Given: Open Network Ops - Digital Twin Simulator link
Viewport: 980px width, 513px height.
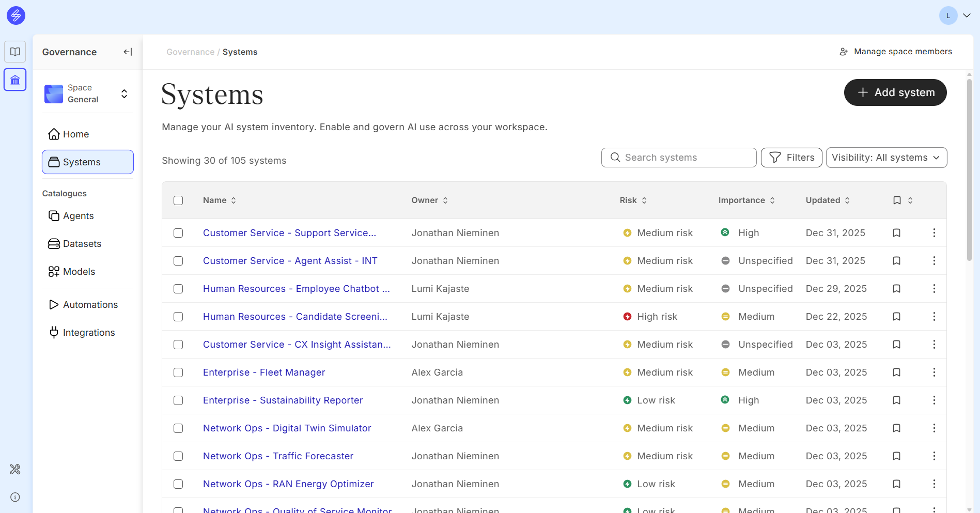Looking at the screenshot, I should tap(287, 428).
